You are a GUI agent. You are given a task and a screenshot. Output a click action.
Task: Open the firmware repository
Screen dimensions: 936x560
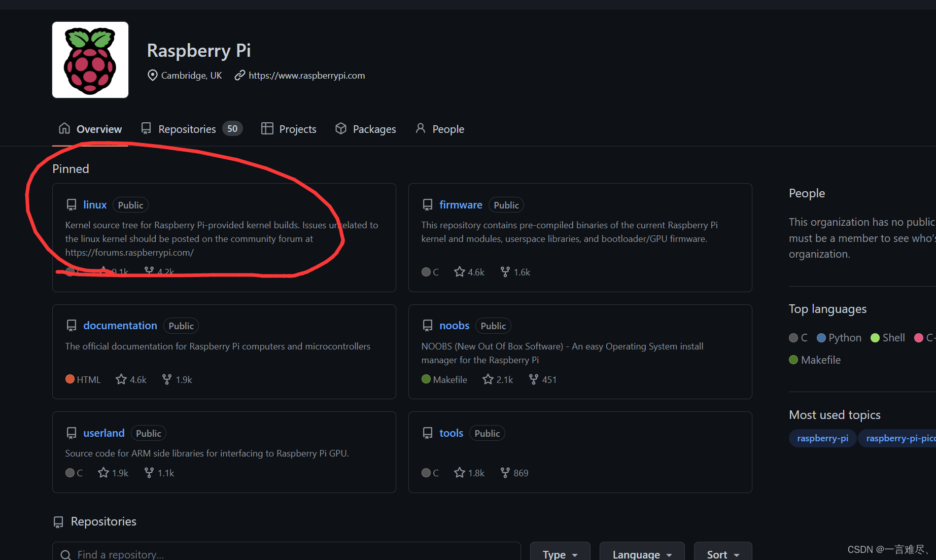click(461, 205)
